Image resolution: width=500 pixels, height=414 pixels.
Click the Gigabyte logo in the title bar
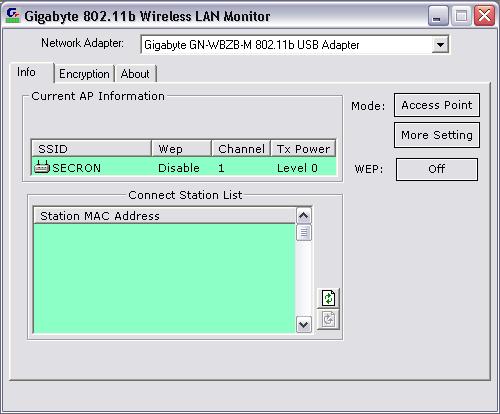coord(13,16)
